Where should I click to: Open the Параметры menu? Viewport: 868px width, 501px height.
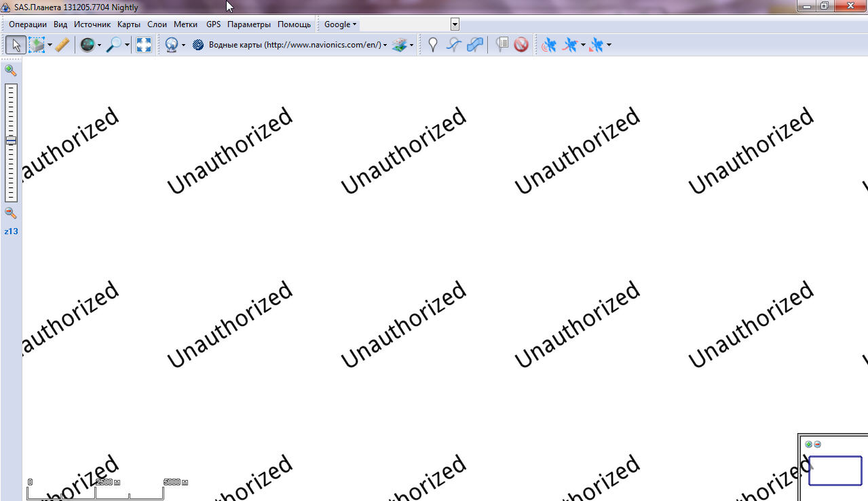248,24
